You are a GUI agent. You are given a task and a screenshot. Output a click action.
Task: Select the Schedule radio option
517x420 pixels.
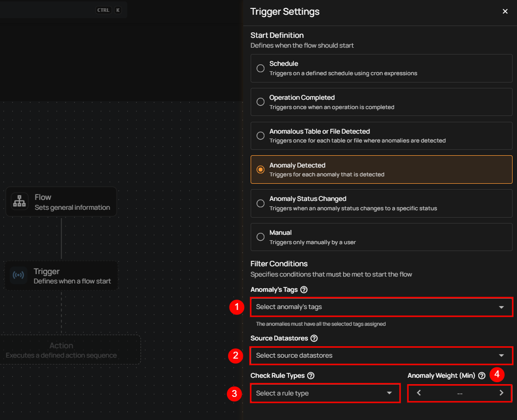tap(261, 68)
